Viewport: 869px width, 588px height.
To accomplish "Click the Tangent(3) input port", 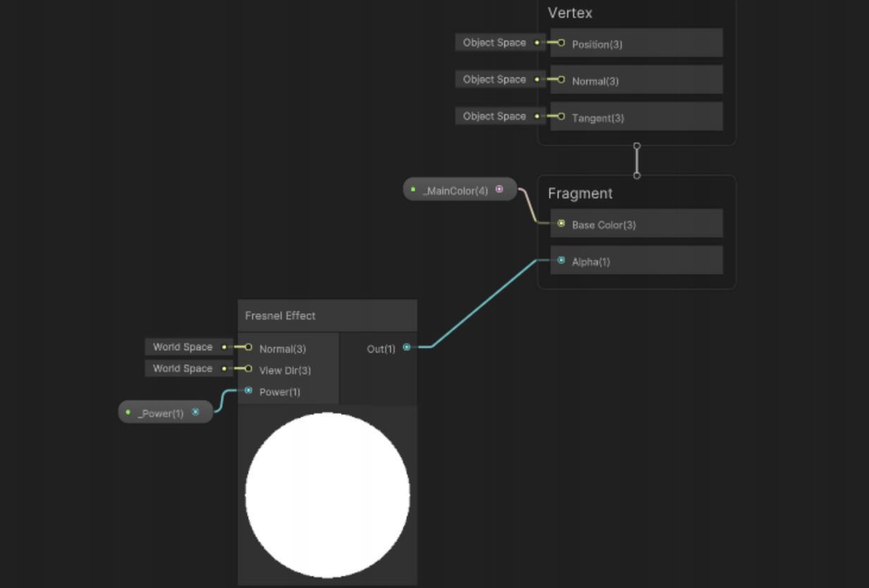I will 561,116.
